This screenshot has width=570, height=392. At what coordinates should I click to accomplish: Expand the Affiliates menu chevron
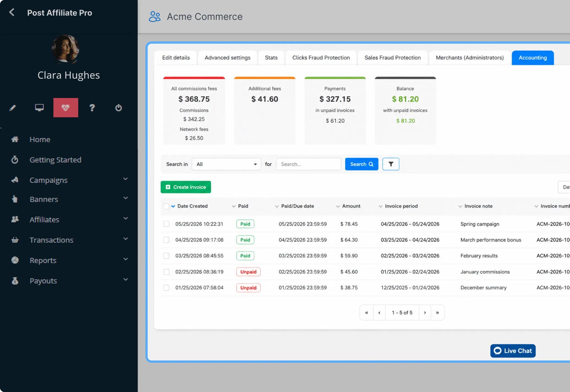[126, 218]
